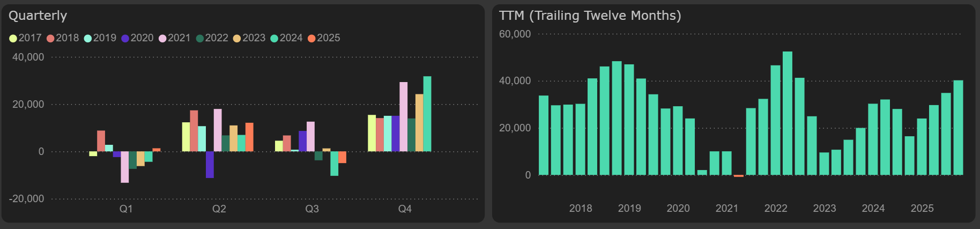Click the 2022 legend entry
Image resolution: width=980 pixels, height=229 pixels.
[x=200, y=38]
